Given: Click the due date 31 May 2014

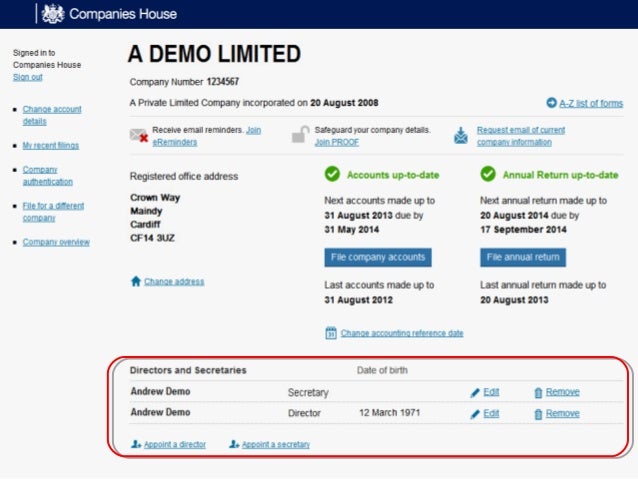Looking at the screenshot, I should click(x=352, y=230).
